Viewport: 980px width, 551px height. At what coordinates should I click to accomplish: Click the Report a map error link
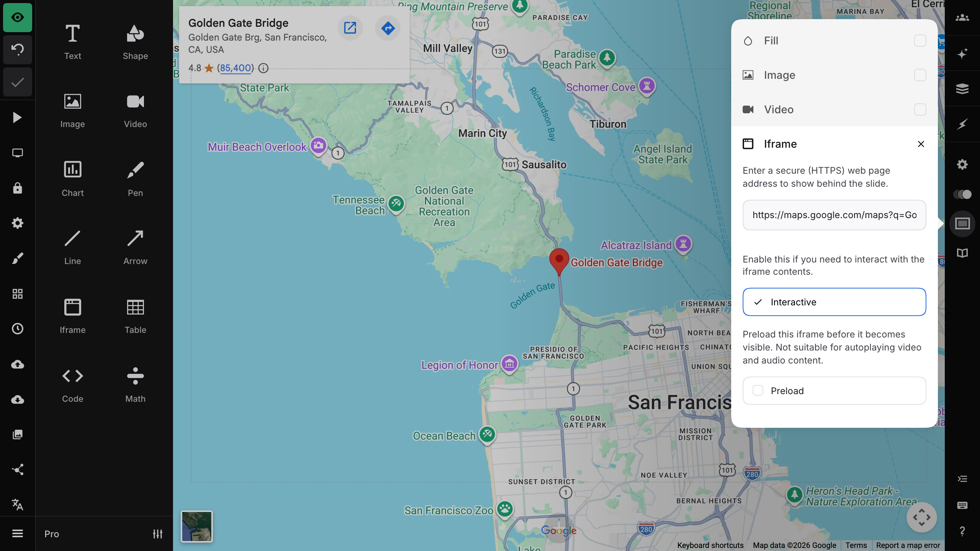tap(908, 545)
